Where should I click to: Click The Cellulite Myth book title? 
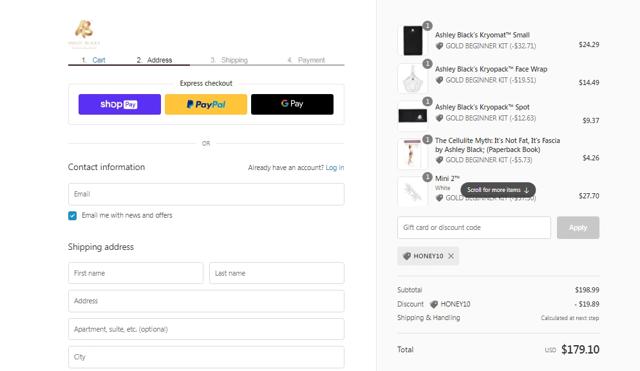tap(498, 145)
